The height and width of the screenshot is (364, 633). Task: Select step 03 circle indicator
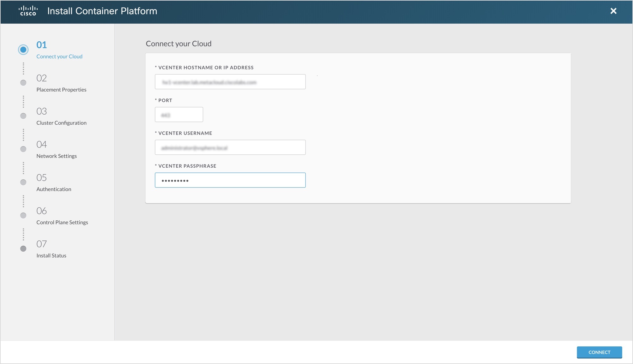pos(23,116)
